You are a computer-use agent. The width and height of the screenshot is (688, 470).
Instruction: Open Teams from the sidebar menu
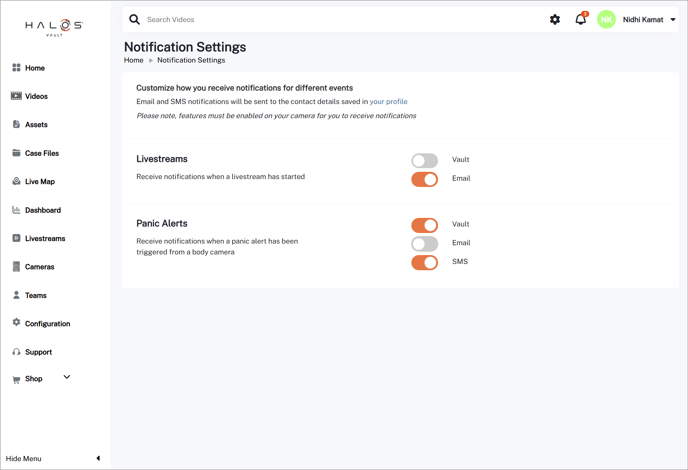pos(36,296)
